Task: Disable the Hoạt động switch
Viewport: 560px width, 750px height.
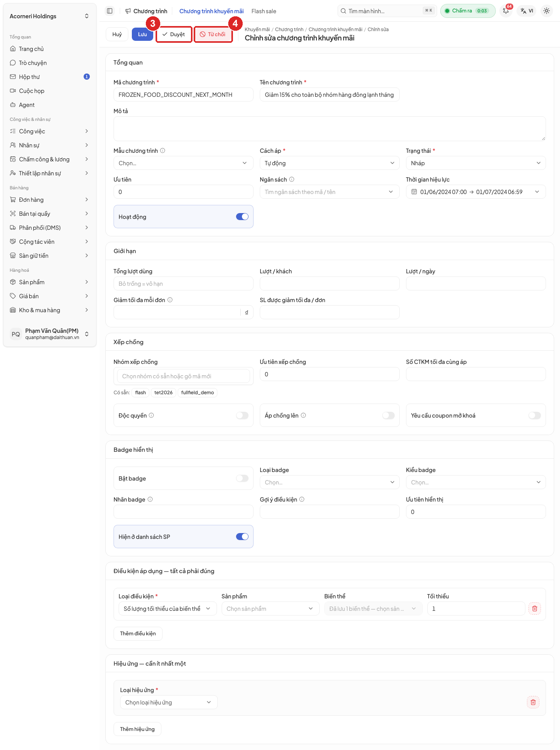Action: coord(242,217)
